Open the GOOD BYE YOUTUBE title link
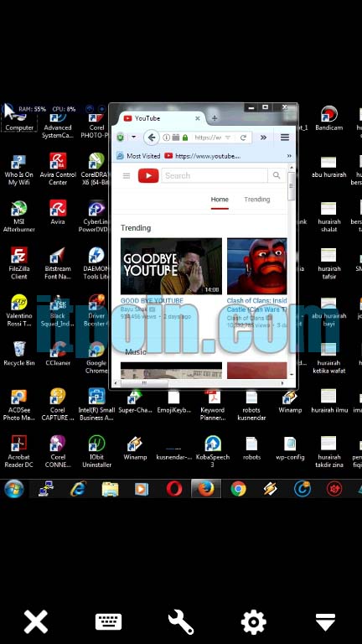The image size is (362, 644). (x=152, y=301)
